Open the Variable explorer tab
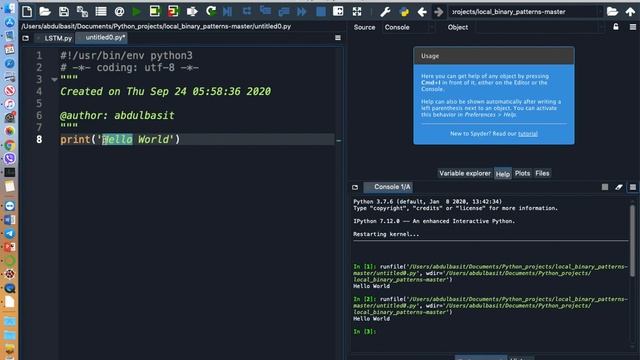The width and height of the screenshot is (640, 360). pyautogui.click(x=465, y=173)
